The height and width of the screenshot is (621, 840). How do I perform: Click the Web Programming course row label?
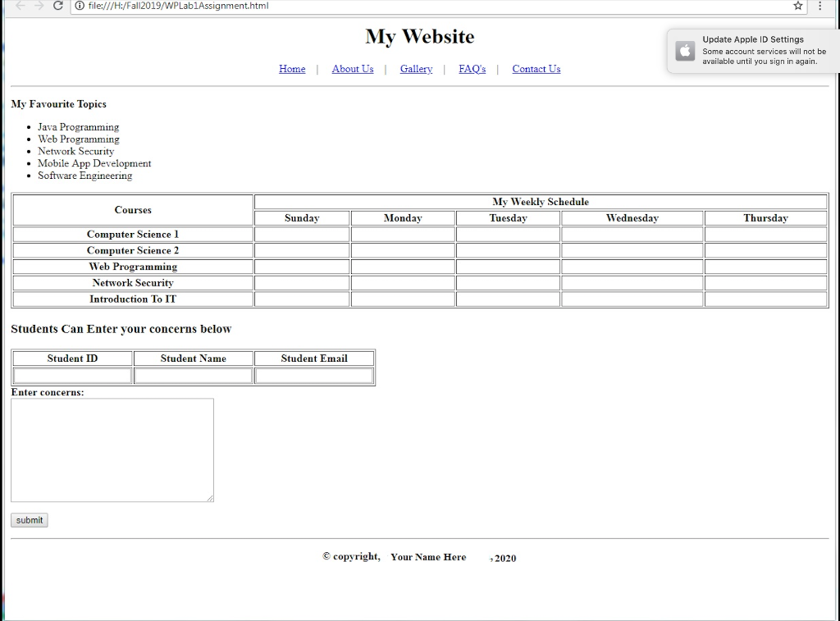(x=133, y=267)
